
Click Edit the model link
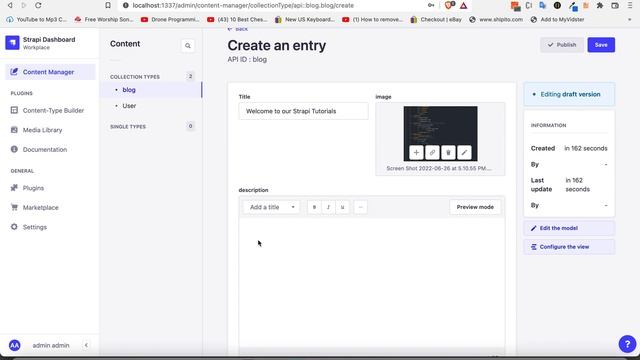coord(569,228)
